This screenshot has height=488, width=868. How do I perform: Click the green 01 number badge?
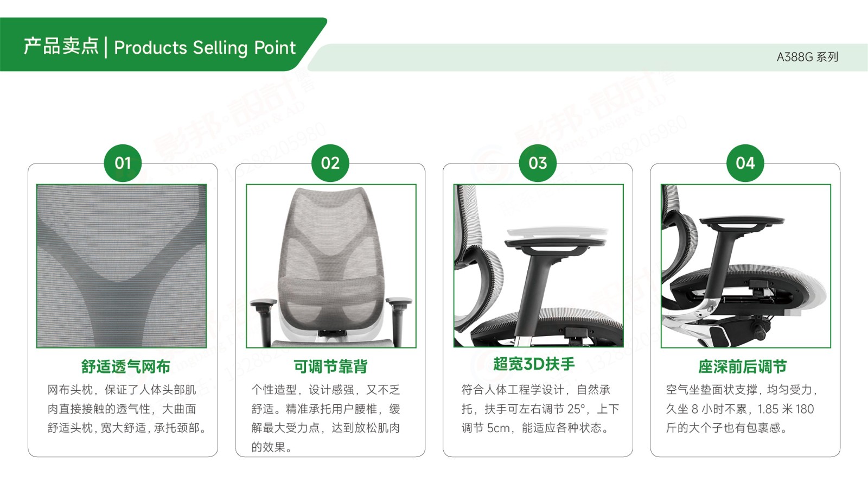pos(123,163)
